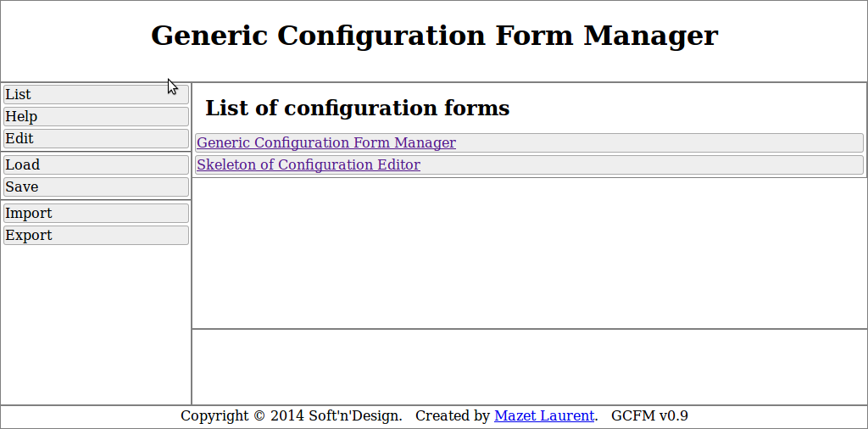The height and width of the screenshot is (429, 868).
Task: Click the Generic Configuration Form Manager page title
Action: pyautogui.click(x=434, y=36)
